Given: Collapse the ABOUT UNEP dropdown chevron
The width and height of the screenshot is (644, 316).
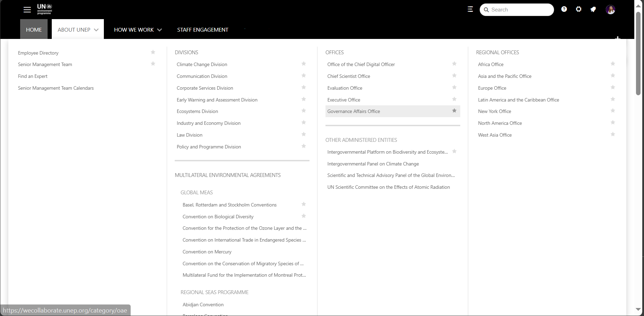Looking at the screenshot, I should 96,30.
